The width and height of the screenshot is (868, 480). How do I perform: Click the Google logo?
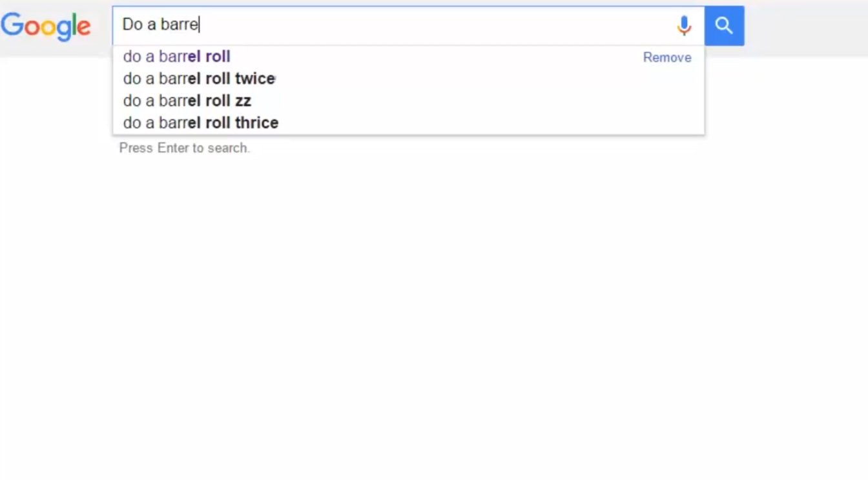(x=45, y=26)
